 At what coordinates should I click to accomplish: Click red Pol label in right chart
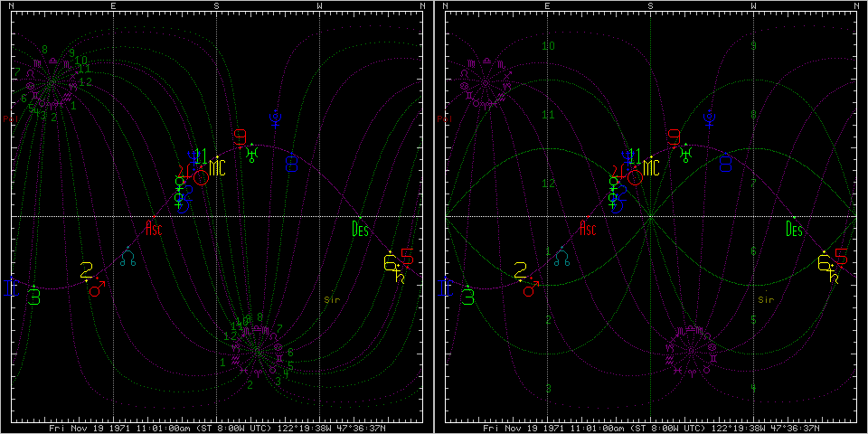click(443, 118)
